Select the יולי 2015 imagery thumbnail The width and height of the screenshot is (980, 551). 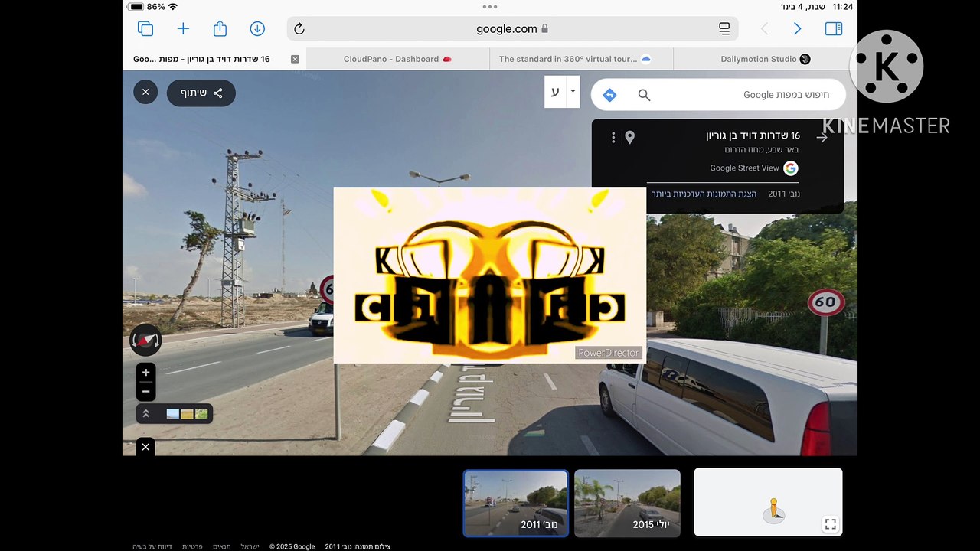click(627, 503)
